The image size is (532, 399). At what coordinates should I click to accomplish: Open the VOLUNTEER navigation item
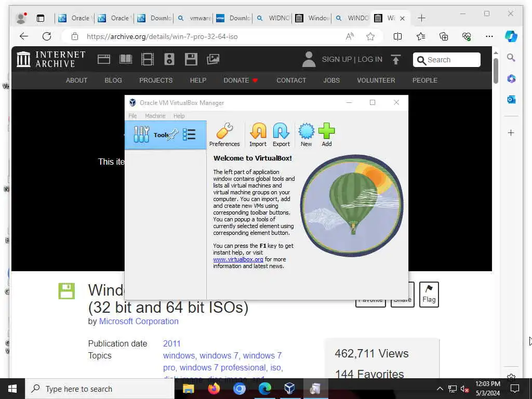click(376, 81)
